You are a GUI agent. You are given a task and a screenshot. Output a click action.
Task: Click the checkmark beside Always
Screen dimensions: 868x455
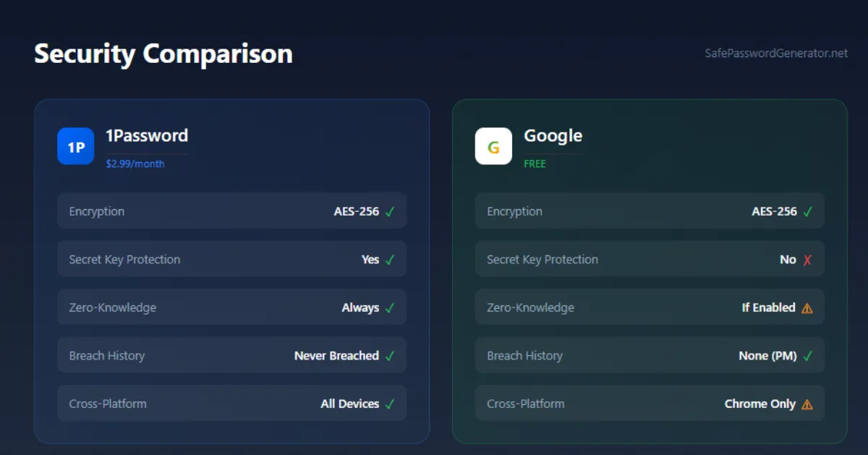point(390,308)
